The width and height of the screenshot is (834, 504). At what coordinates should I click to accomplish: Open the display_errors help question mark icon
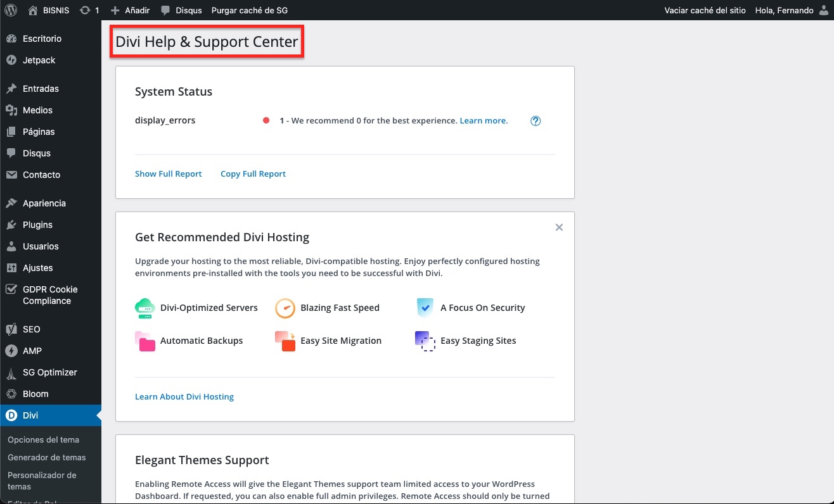tap(536, 121)
